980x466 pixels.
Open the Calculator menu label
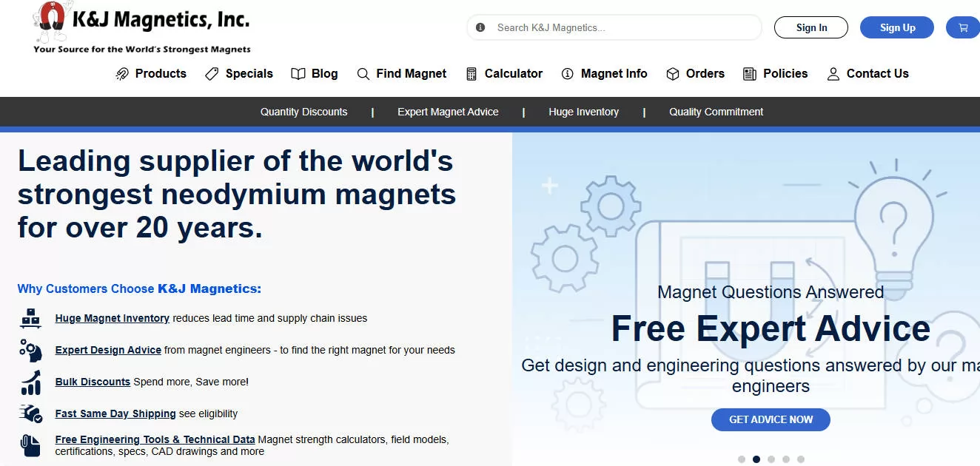tap(514, 74)
